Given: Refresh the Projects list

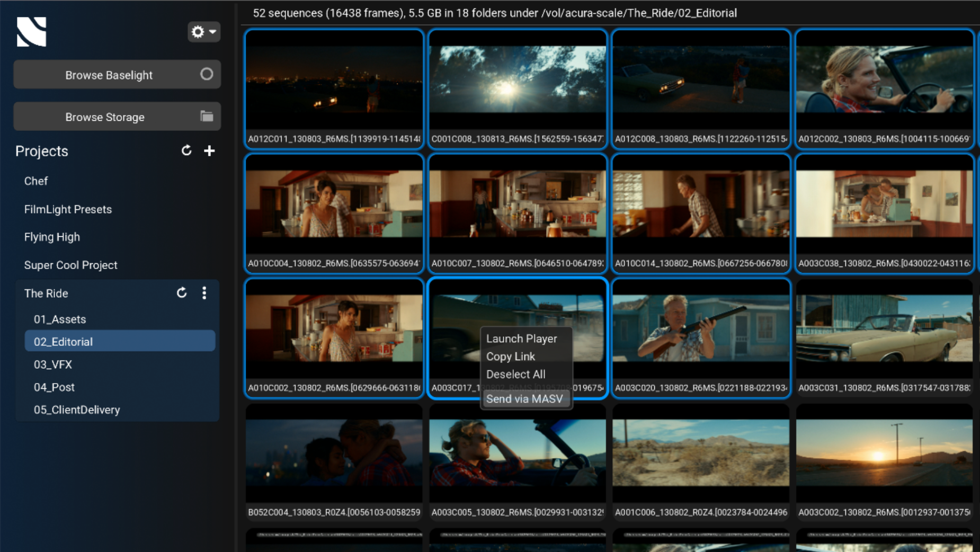Looking at the screenshot, I should [x=186, y=150].
